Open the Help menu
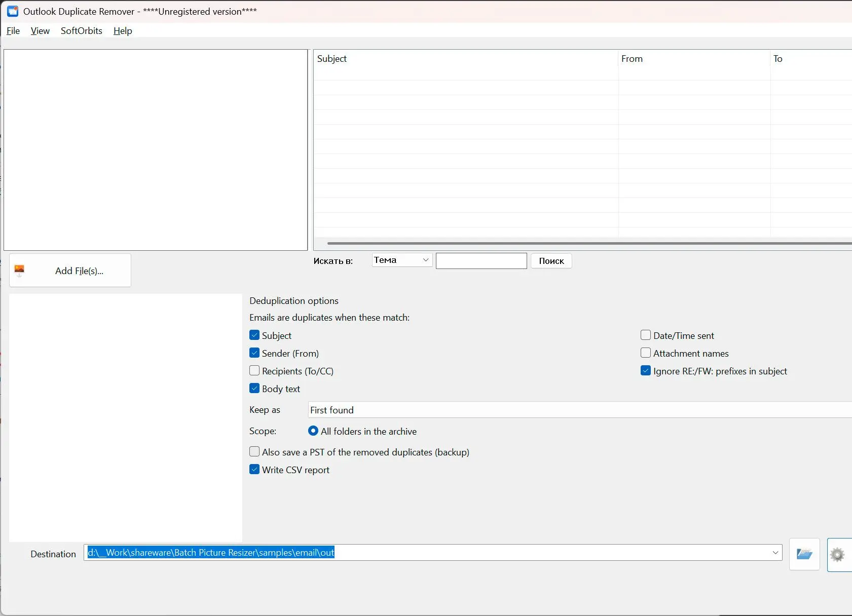 coord(123,31)
